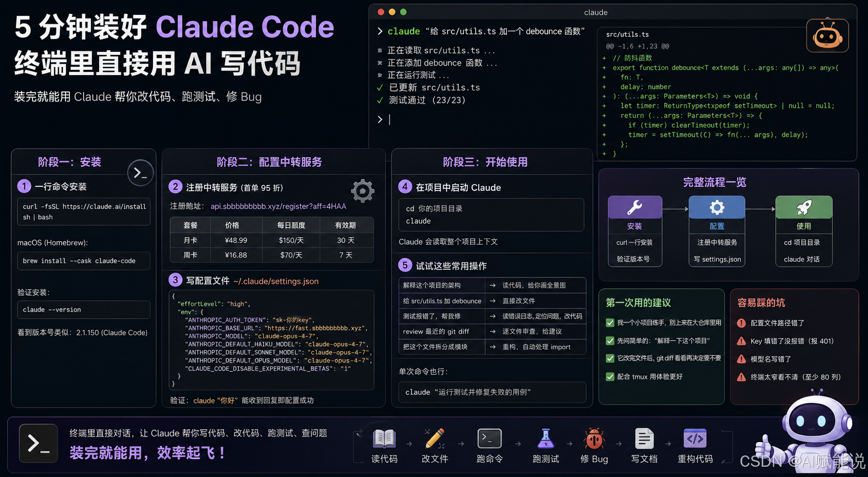Viewport: 868px width, 477px height.
Task: Click the claude "运行测试并修复失败的用例" box
Action: [492, 392]
